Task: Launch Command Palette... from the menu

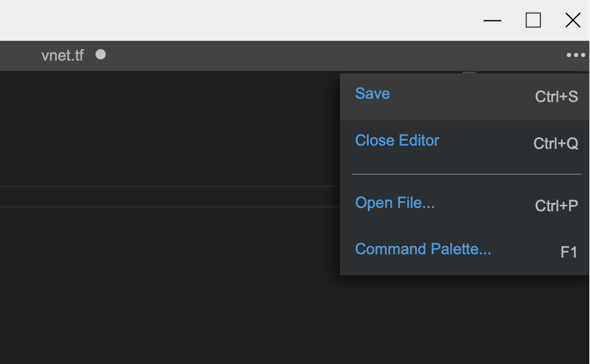Action: [464, 251]
